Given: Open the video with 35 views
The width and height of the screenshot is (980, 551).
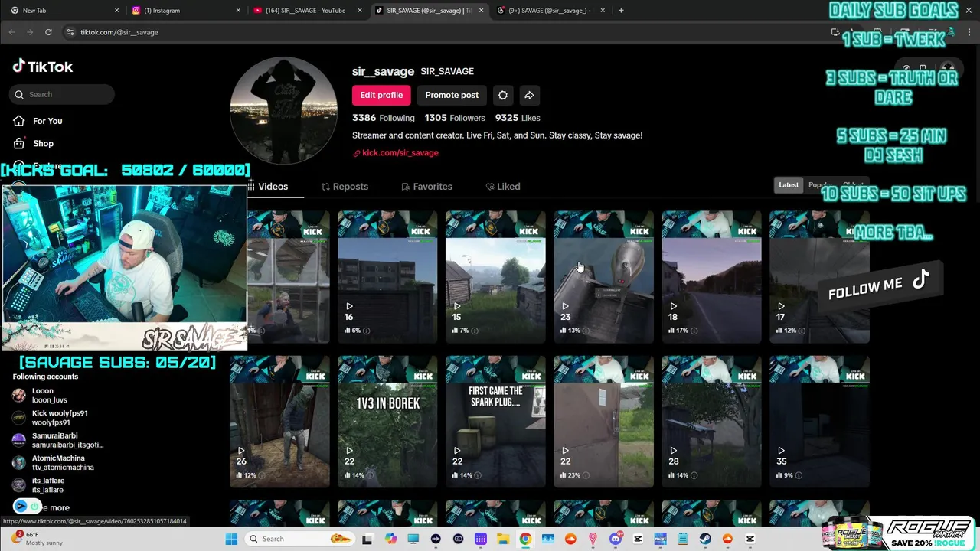Looking at the screenshot, I should pyautogui.click(x=819, y=422).
